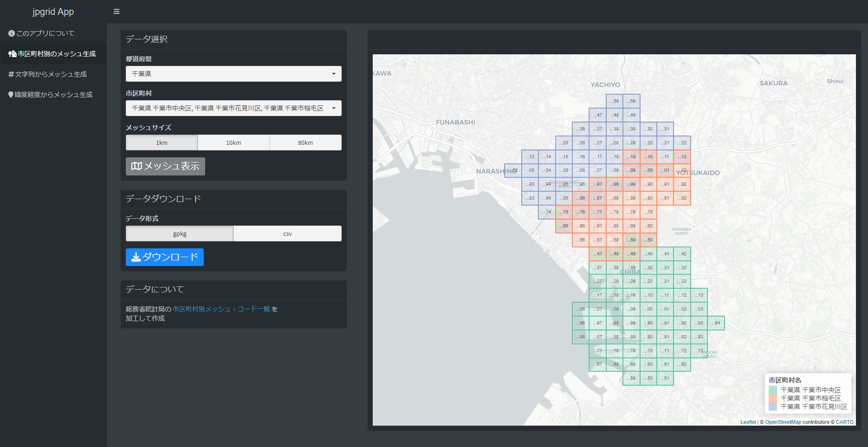
Task: Toggle the sidebar with the hamburger icon
Action: coord(117,12)
